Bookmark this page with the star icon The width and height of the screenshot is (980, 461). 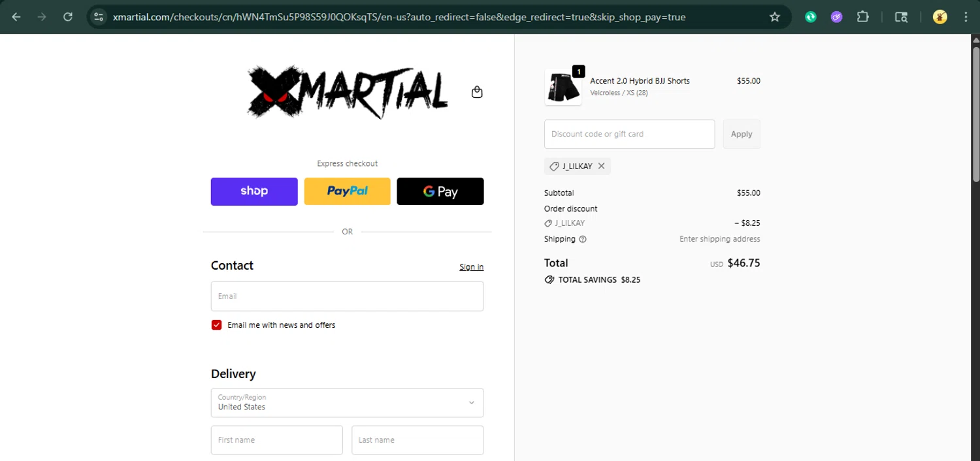(775, 17)
